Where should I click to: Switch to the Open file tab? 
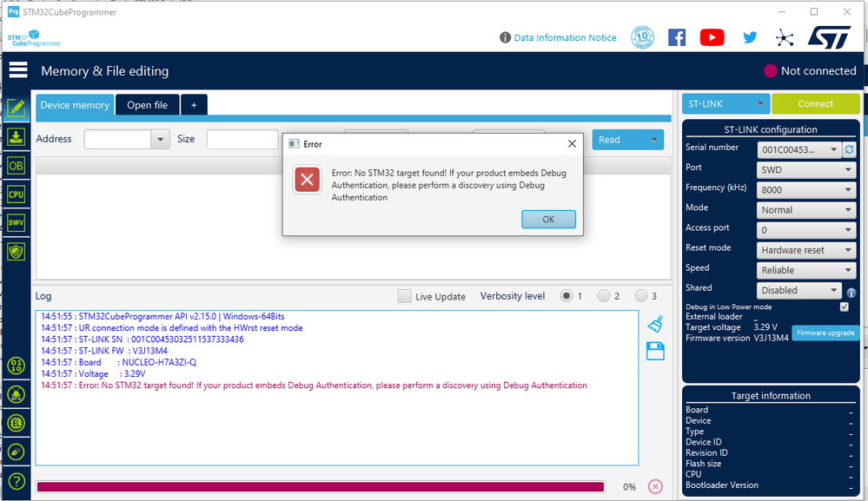pos(147,105)
